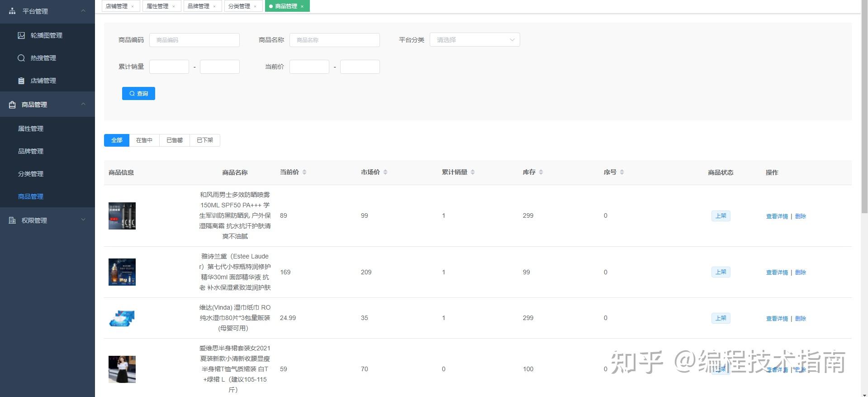Click 上架 tag on 和风雨 row
Image resolution: width=868 pixels, height=397 pixels.
pos(721,216)
